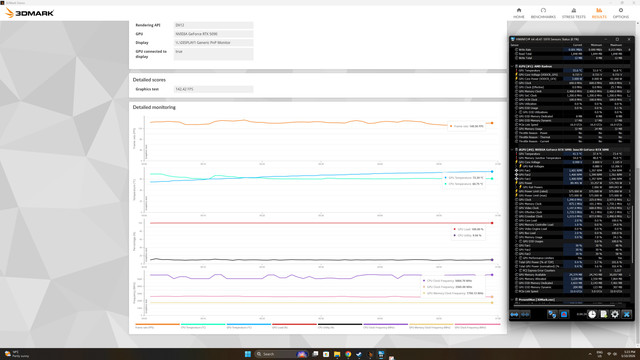The height and width of the screenshot is (360, 640).
Task: Click the clock reset icon in HWiNFO
Action: tap(592, 314)
